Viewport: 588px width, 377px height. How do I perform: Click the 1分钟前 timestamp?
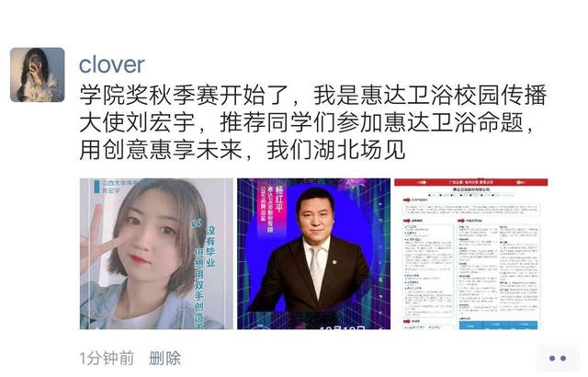107,359
